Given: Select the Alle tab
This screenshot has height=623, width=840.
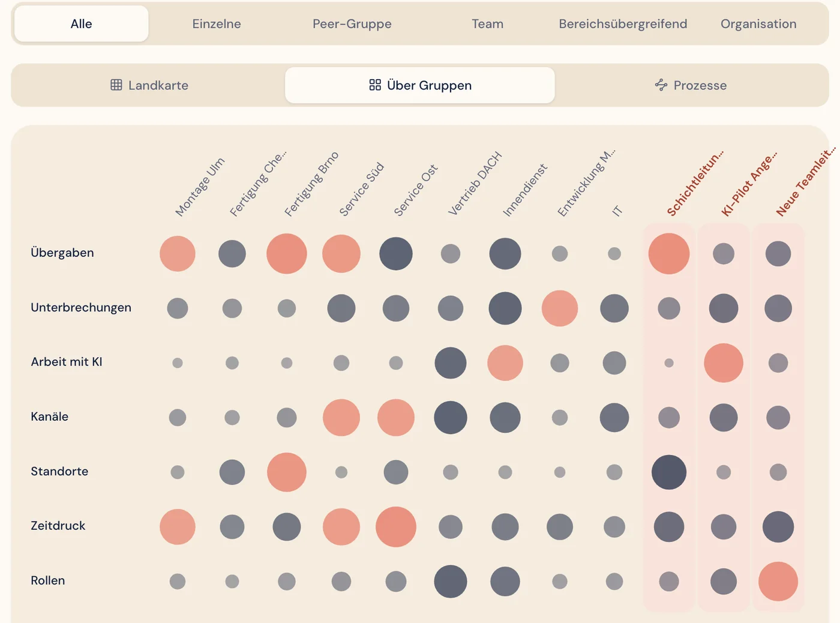Looking at the screenshot, I should coord(82,24).
